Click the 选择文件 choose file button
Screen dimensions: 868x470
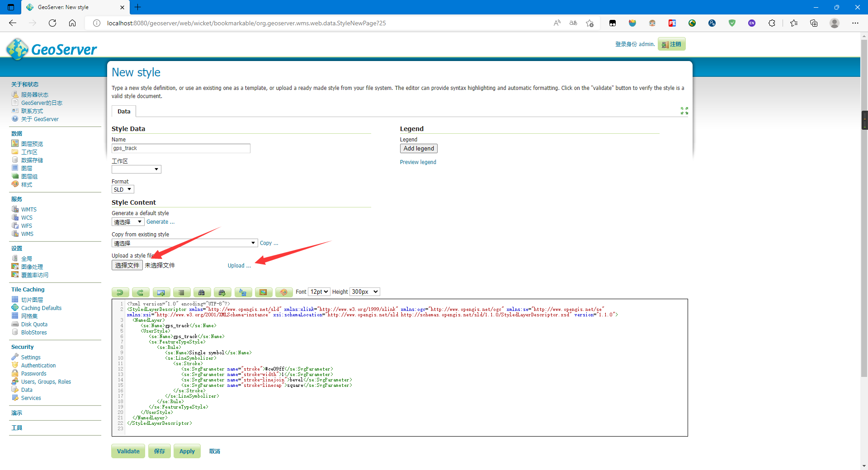point(127,265)
